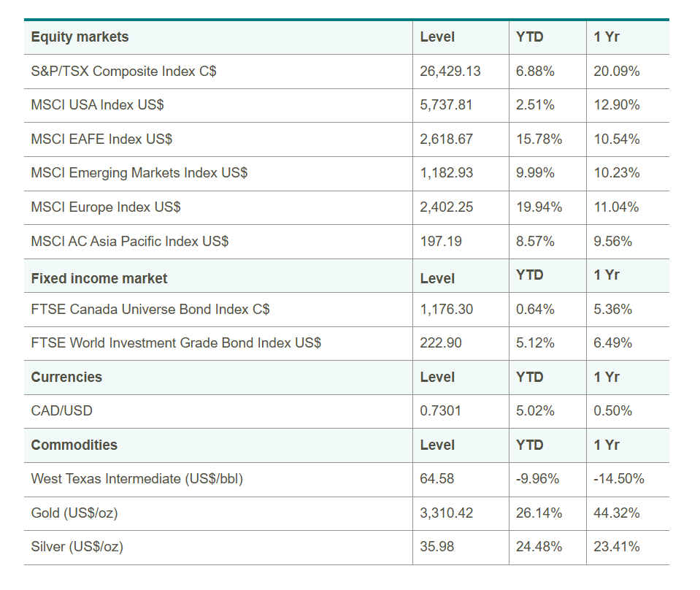Click '1 Yr' header in Fixed income row
The width and height of the screenshot is (700, 590).
(607, 275)
